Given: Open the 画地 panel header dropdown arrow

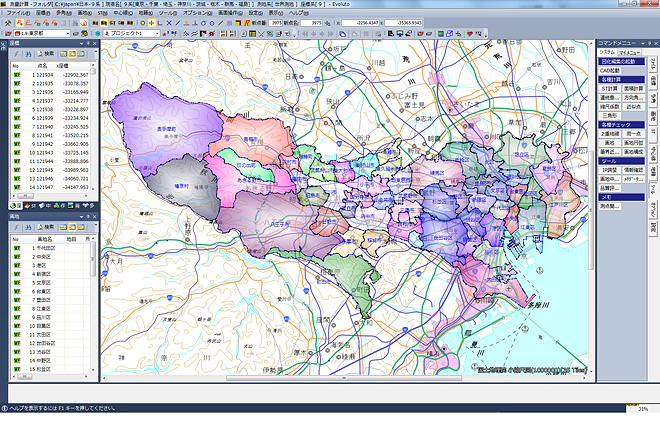Looking at the screenshot, I should pos(81,216).
